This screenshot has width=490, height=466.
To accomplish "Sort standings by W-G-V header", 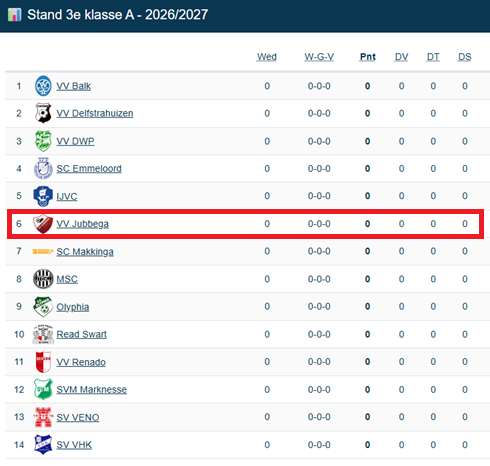I will coord(319,57).
